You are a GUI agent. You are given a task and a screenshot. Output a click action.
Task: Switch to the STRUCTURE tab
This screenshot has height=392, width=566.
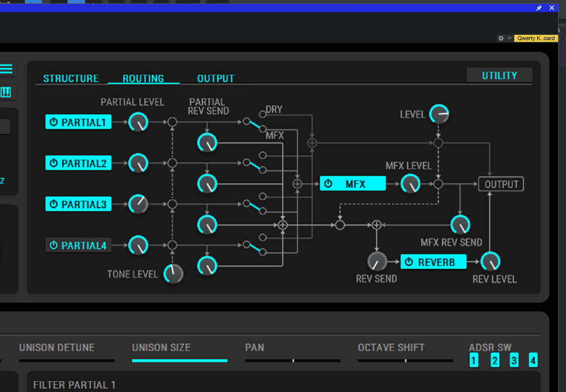(x=71, y=78)
